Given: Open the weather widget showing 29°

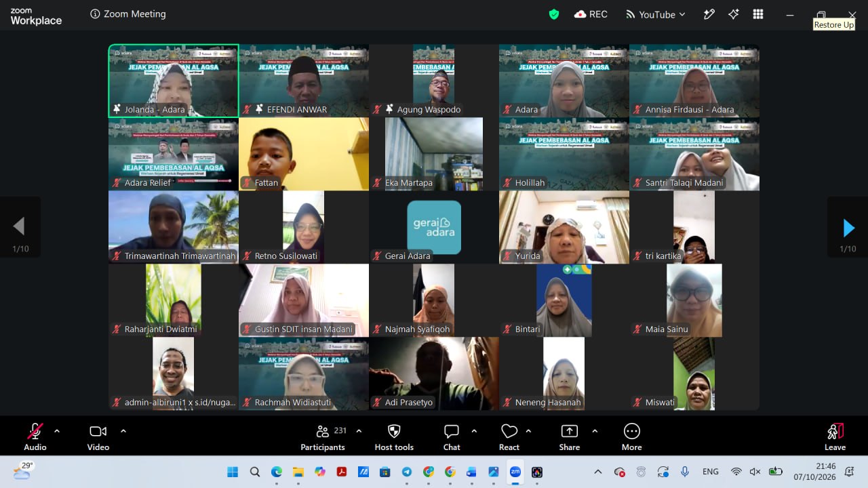Looking at the screenshot, I should pos(22,471).
